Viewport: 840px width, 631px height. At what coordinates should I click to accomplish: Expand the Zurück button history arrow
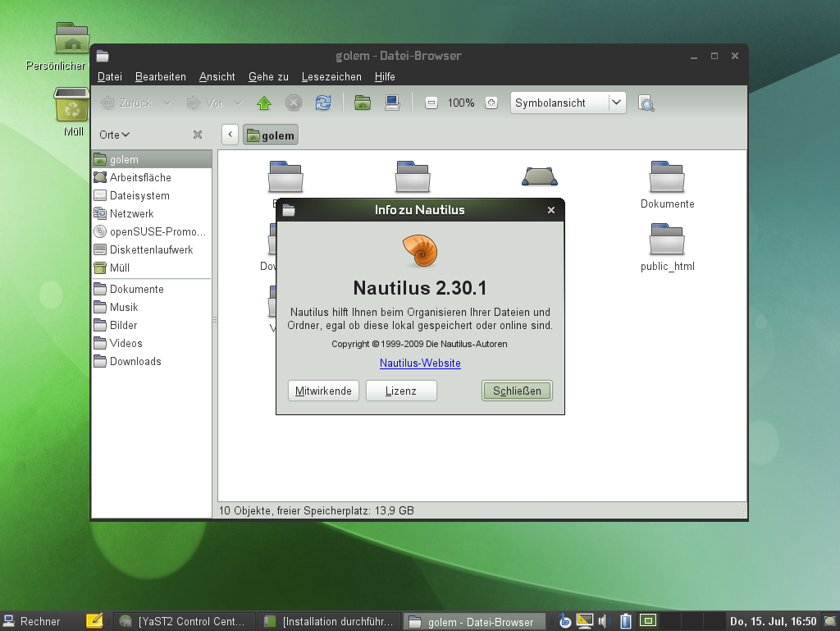pyautogui.click(x=167, y=103)
